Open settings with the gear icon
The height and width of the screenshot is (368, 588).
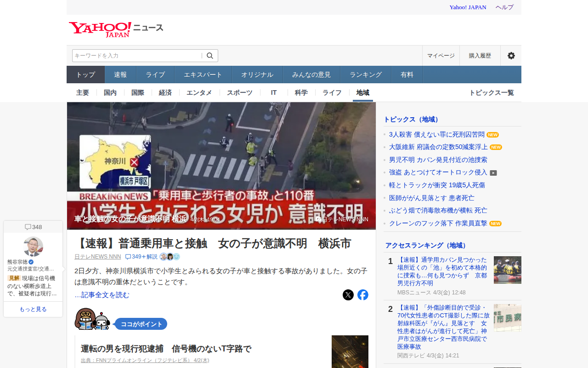(511, 56)
